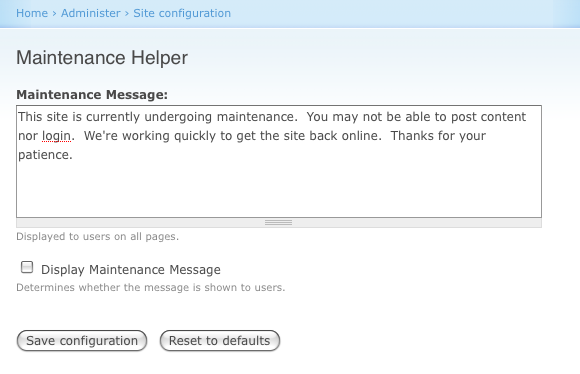Viewport: 580px width, 374px height.
Task: Click the misspelled word 'login' in the message
Action: [x=56, y=137]
